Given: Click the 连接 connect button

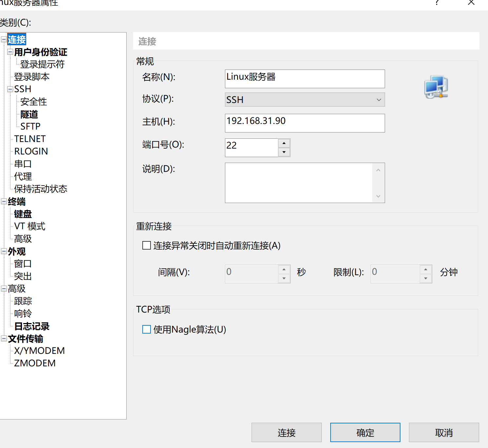Looking at the screenshot, I should (x=286, y=432).
